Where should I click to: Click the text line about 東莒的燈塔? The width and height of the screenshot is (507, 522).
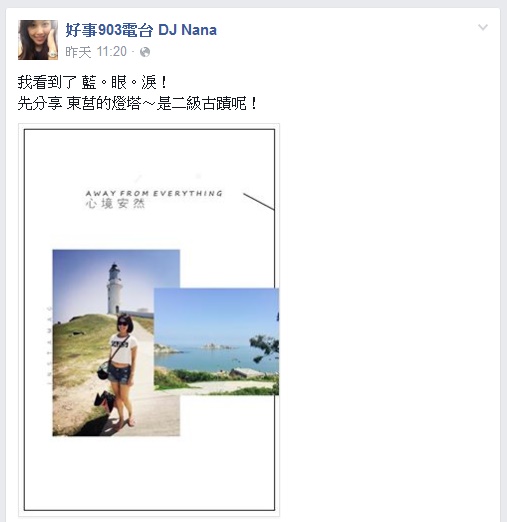[x=137, y=104]
